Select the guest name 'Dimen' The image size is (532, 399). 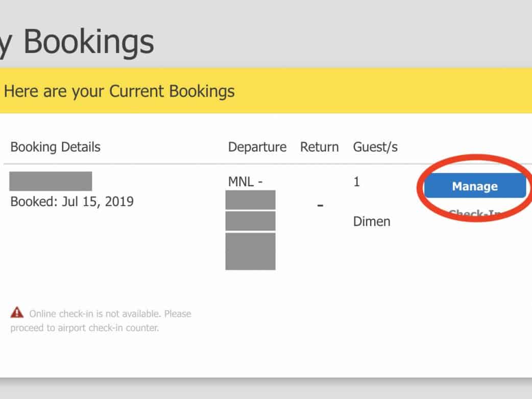pos(372,221)
